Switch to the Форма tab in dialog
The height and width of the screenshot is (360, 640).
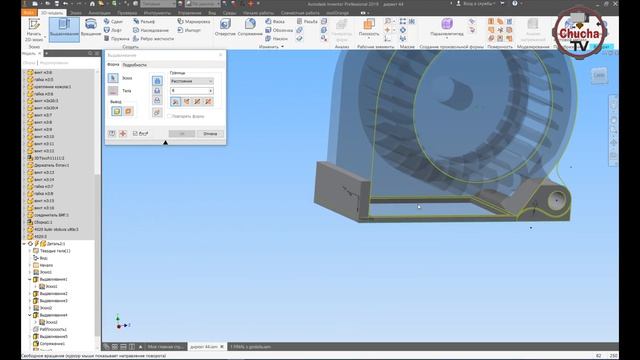point(113,64)
